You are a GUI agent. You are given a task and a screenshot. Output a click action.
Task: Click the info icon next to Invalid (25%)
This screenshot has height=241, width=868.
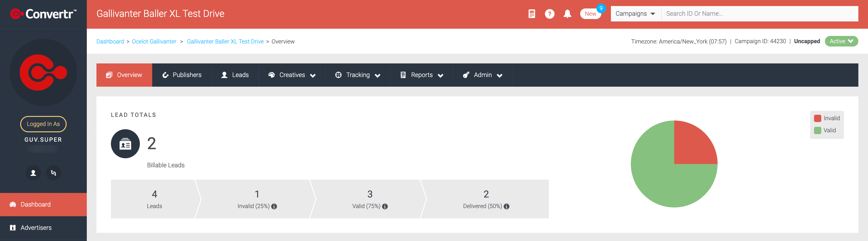[x=274, y=207]
